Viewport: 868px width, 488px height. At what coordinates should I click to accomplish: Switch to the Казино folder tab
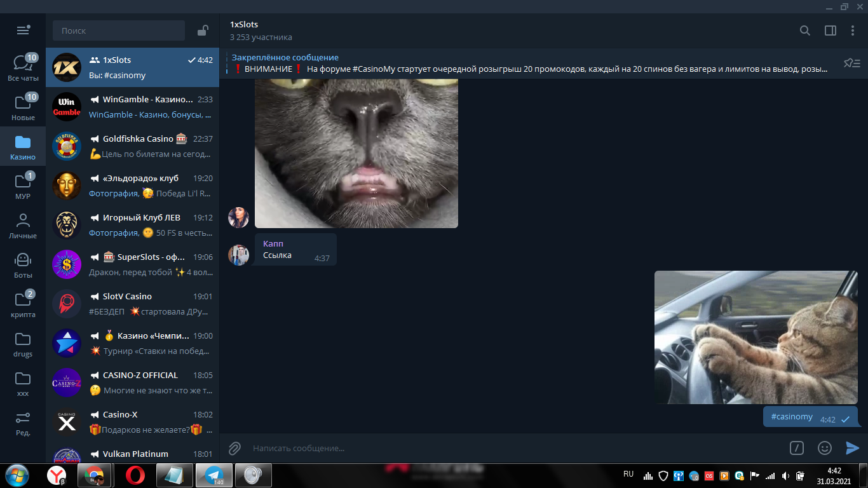[22, 146]
